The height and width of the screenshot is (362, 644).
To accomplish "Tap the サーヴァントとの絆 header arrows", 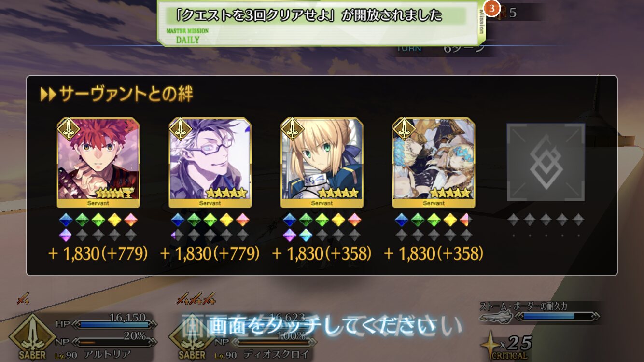I will point(48,94).
